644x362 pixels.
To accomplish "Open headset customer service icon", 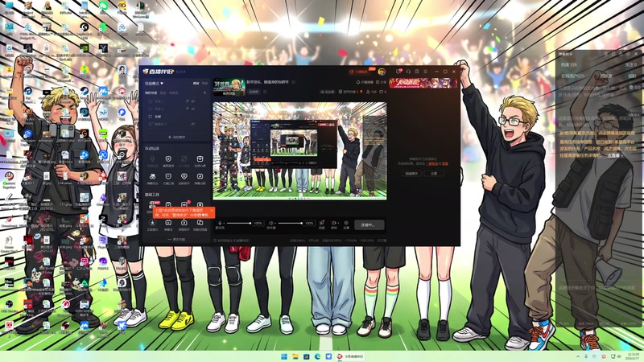I will (408, 72).
